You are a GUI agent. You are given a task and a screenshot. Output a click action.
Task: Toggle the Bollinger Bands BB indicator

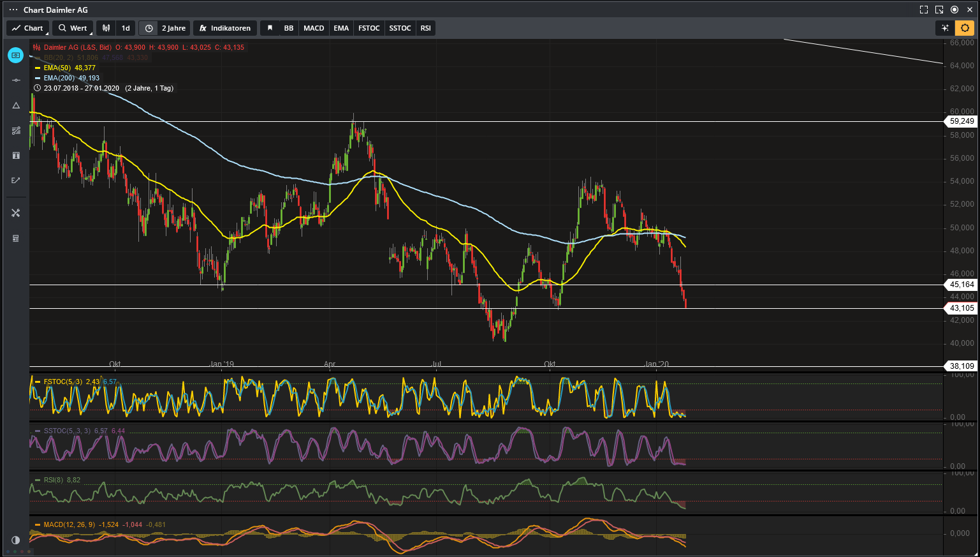tap(289, 28)
